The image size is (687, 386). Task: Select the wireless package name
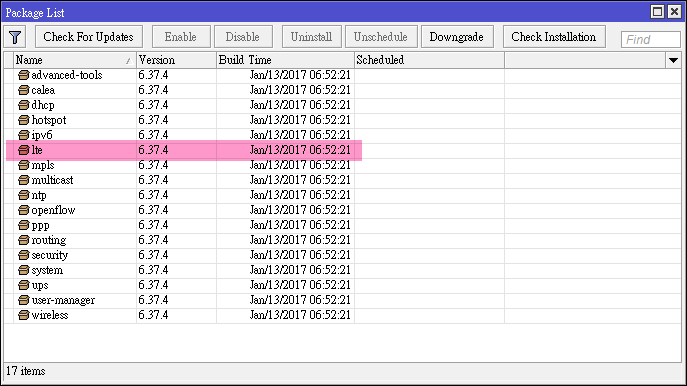(x=50, y=315)
